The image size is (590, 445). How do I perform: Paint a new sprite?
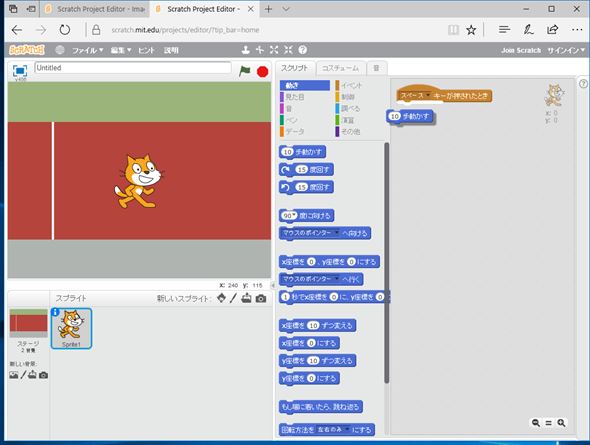pos(233,298)
